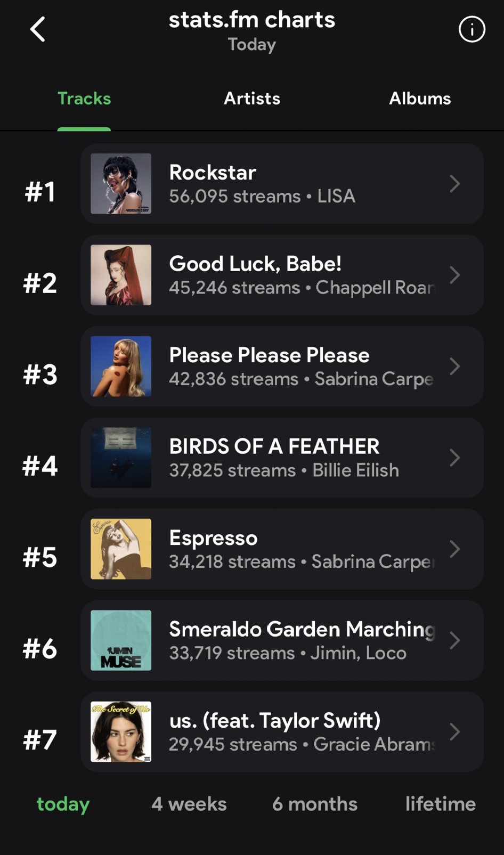Tap the back arrow icon
Screen dimensions: 504x855
tap(38, 29)
